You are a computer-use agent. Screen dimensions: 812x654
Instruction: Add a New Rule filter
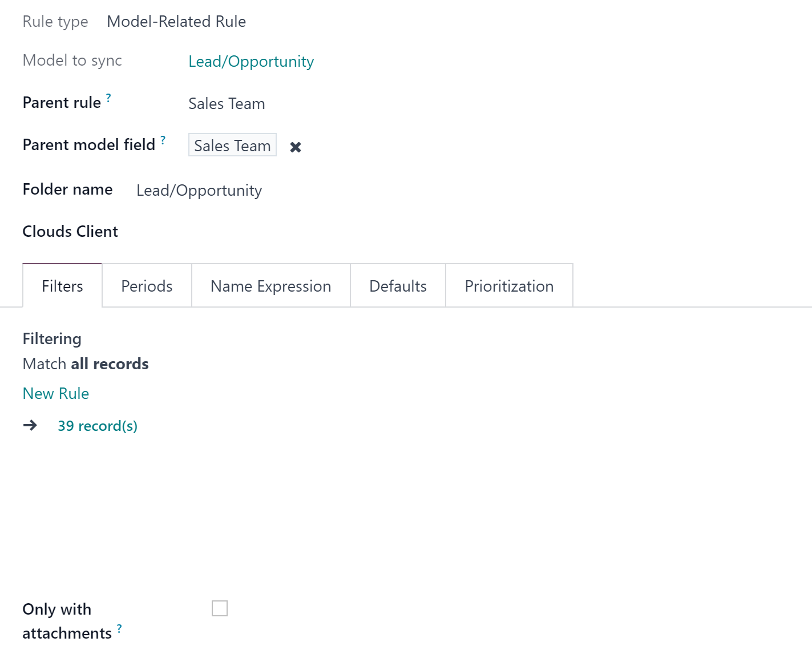click(56, 394)
